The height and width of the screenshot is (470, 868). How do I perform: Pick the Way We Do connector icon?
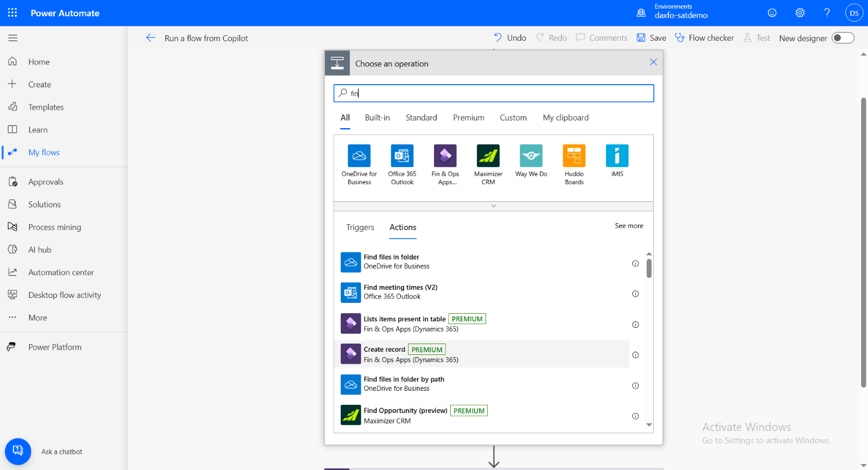(531, 156)
